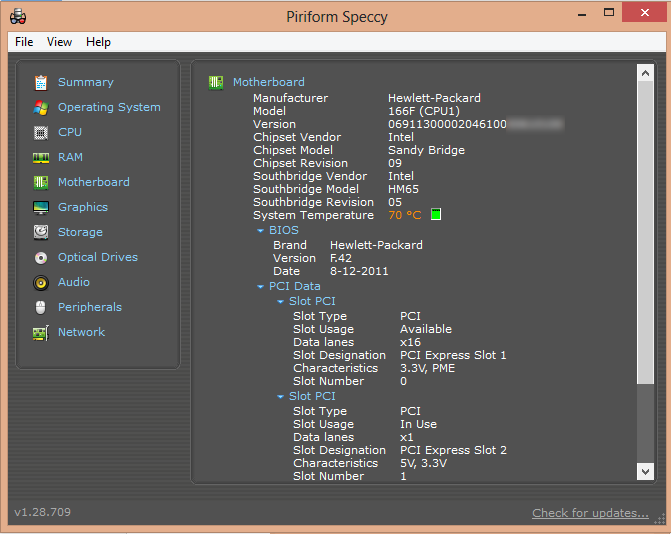Open the Help menu
Viewport: 671px width, 534px height.
[x=98, y=42]
